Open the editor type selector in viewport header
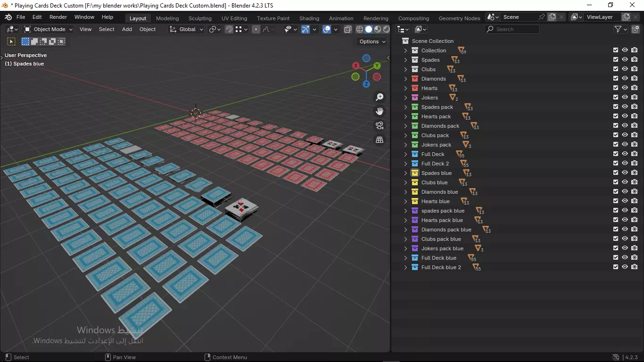This screenshot has width=644, height=362. coord(12,29)
